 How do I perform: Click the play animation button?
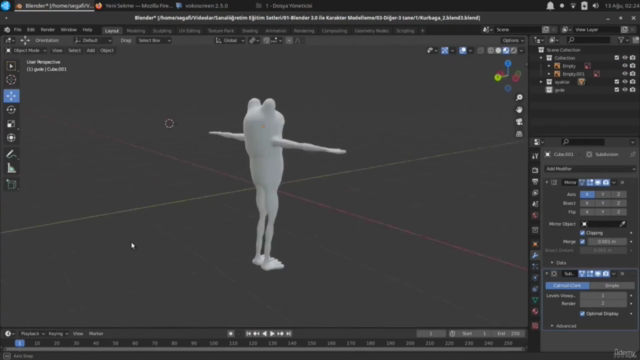(x=272, y=333)
